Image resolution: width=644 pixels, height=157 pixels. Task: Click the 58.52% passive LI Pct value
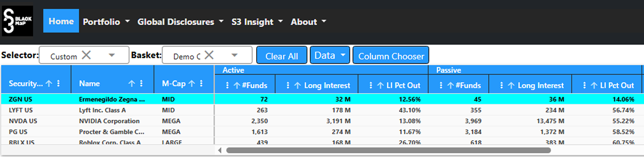[x=623, y=132]
